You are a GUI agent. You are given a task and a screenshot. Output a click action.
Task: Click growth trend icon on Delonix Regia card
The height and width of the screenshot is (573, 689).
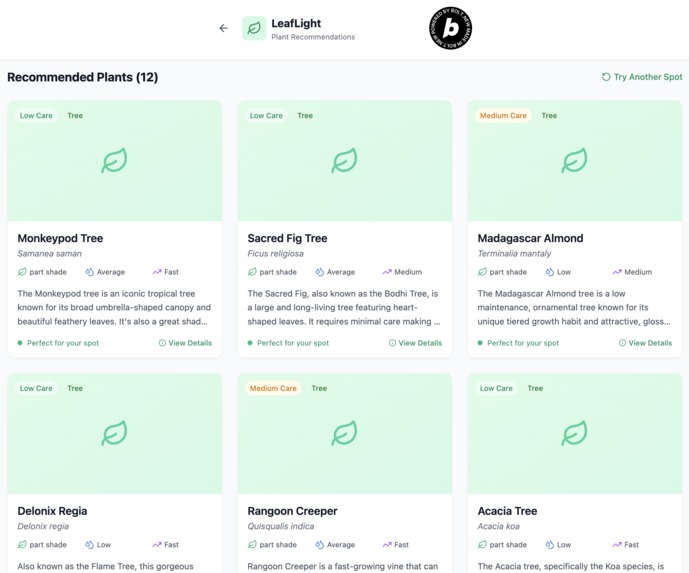point(157,545)
